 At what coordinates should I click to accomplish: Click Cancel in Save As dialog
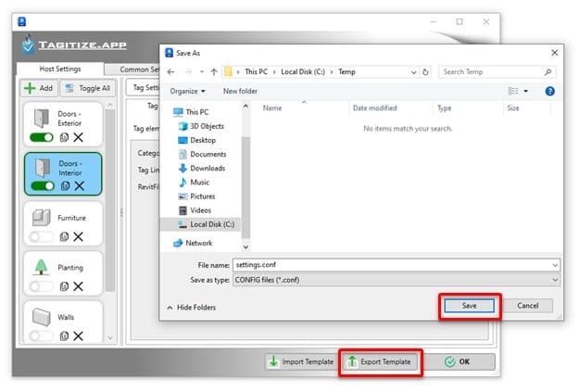528,306
